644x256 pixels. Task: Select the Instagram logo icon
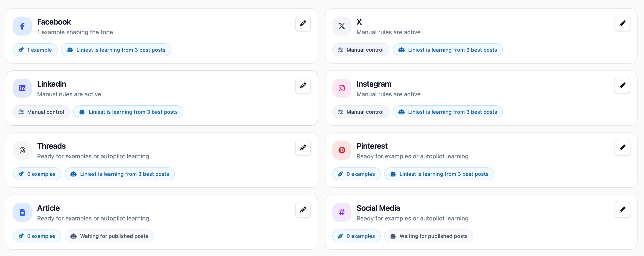coord(341,88)
